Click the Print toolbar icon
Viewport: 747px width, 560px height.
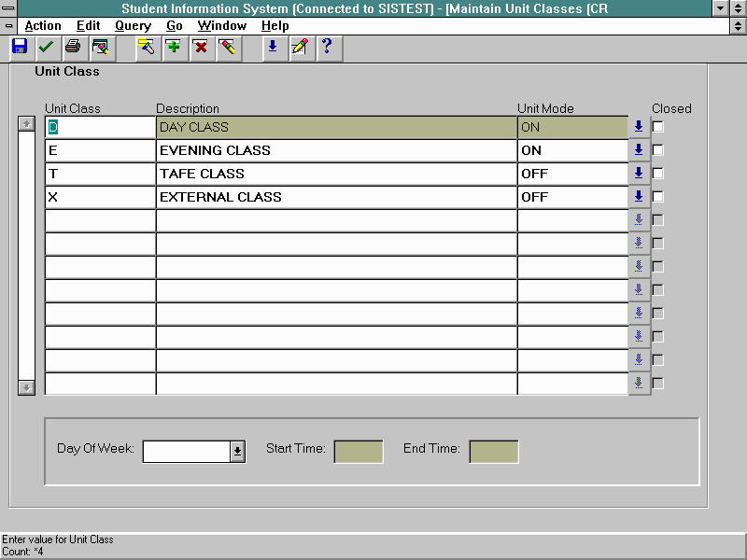(x=73, y=48)
